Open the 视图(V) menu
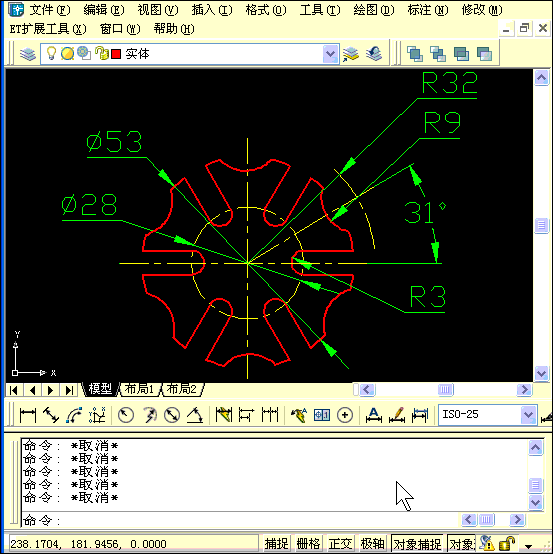The width and height of the screenshot is (553, 554). 158,10
